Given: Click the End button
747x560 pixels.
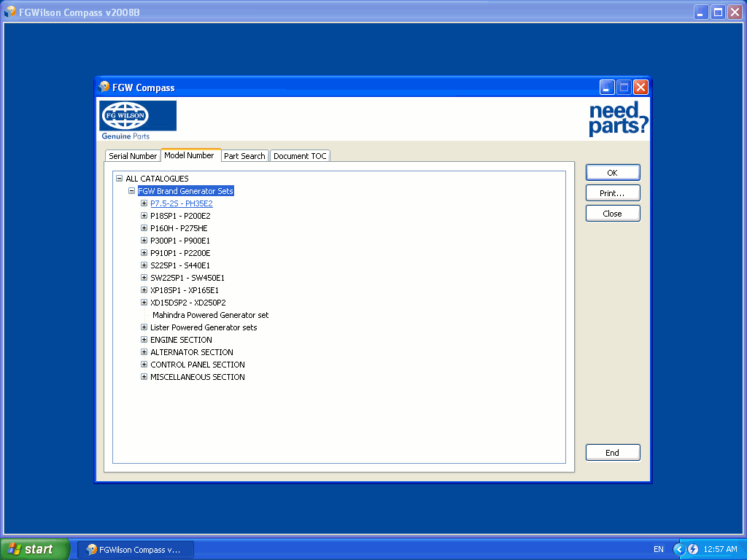Looking at the screenshot, I should (x=612, y=453).
